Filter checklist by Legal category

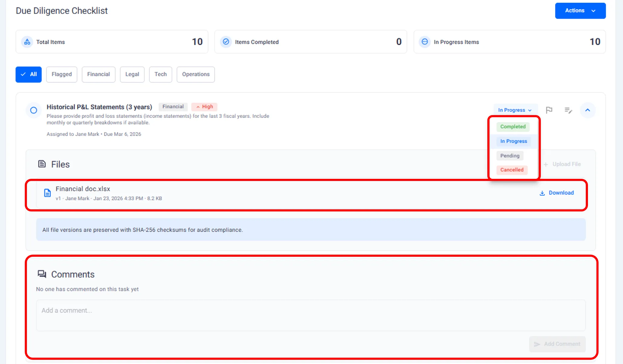pos(132,74)
